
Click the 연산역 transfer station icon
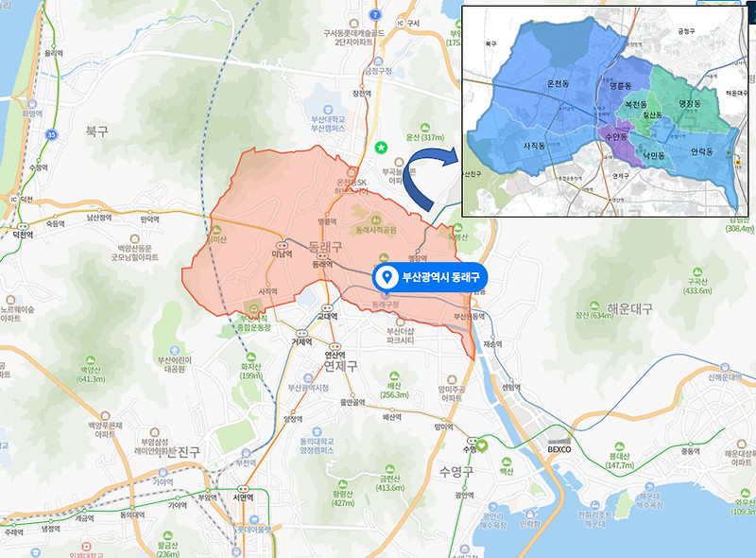[x=335, y=346]
